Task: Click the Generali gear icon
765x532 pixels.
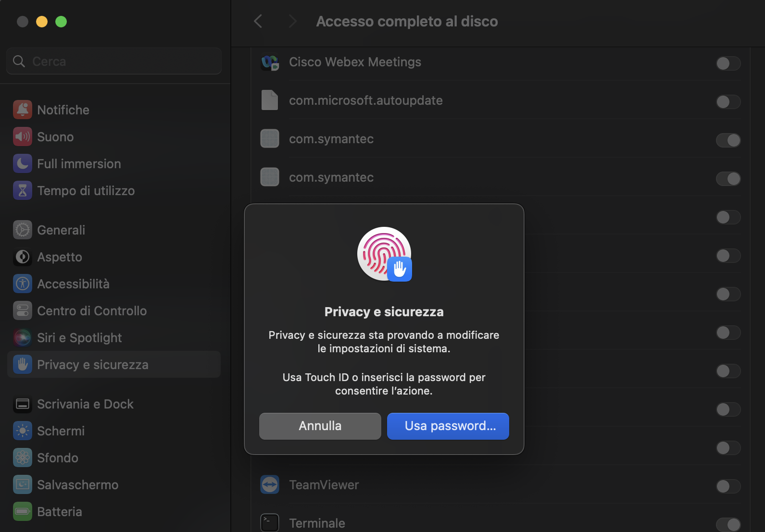Action: click(23, 230)
